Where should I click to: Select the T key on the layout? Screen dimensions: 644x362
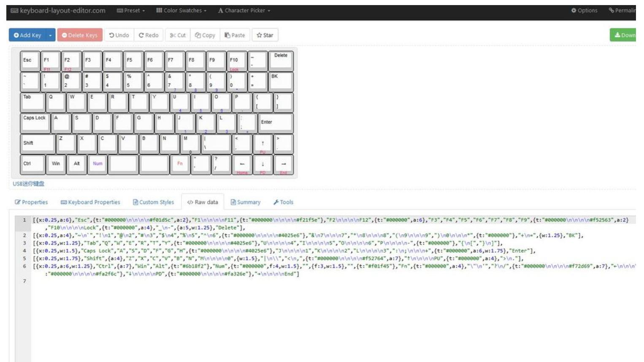pyautogui.click(x=138, y=102)
